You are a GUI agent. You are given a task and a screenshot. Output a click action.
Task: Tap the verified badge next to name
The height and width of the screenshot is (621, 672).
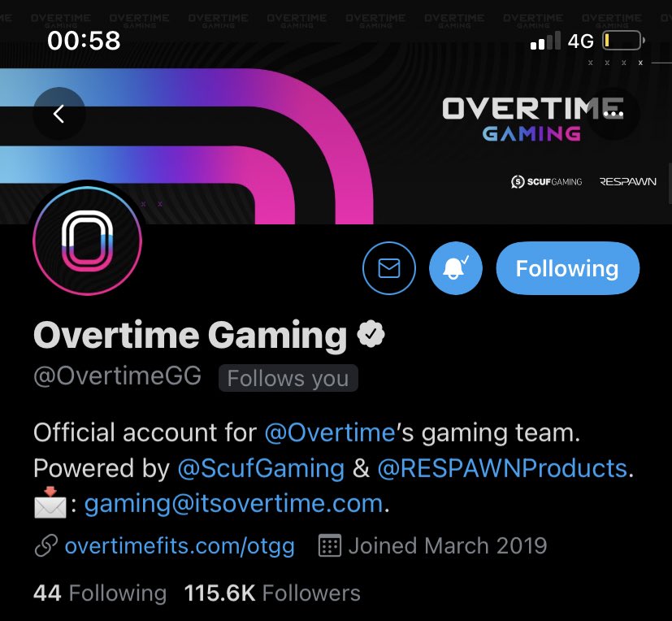[371, 334]
